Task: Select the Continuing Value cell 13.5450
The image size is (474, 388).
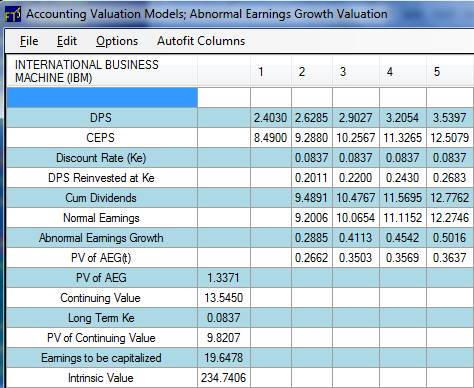Action: tap(224, 298)
